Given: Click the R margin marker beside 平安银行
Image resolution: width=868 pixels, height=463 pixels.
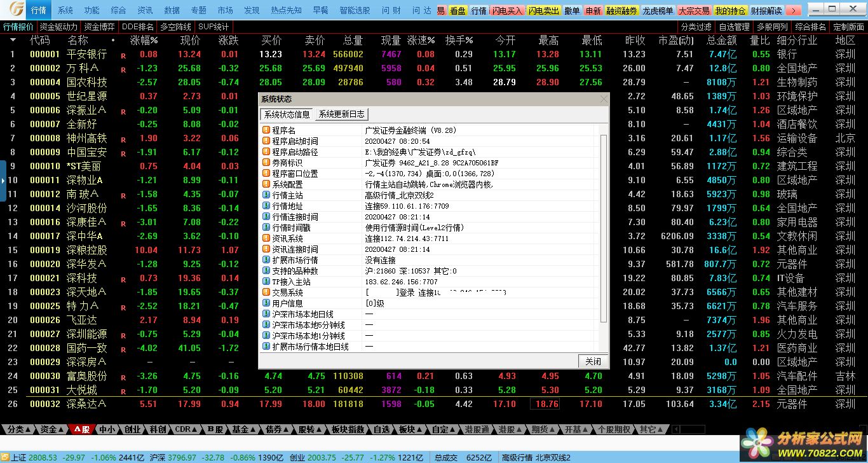Looking at the screenshot, I should [123, 55].
